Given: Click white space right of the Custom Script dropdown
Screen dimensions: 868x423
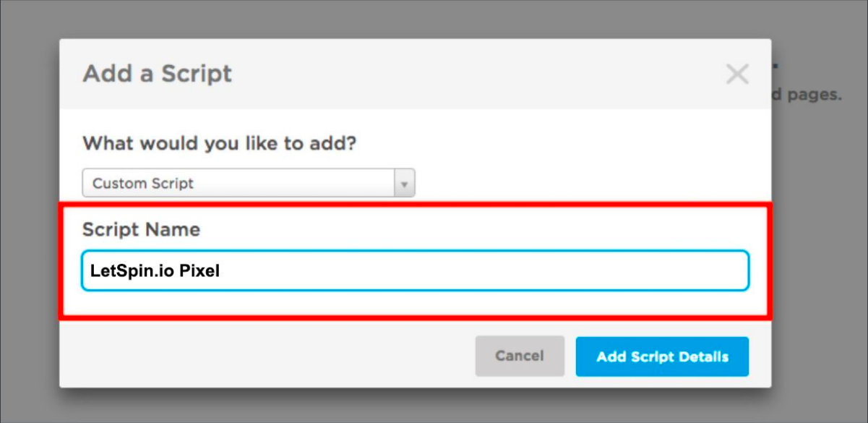Looking at the screenshot, I should point(578,184).
